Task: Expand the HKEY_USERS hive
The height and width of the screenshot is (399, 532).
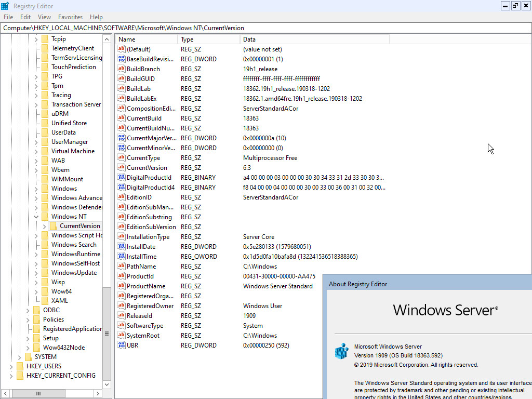Action: point(11,366)
